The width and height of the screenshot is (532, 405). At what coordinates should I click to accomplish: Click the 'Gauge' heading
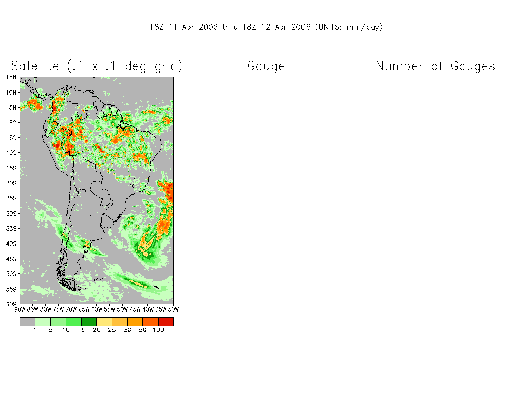coord(267,66)
